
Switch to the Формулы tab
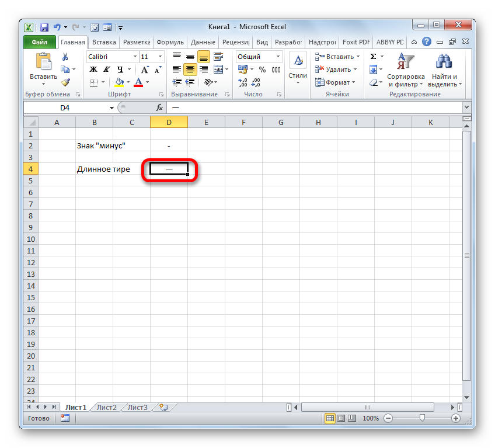170,42
